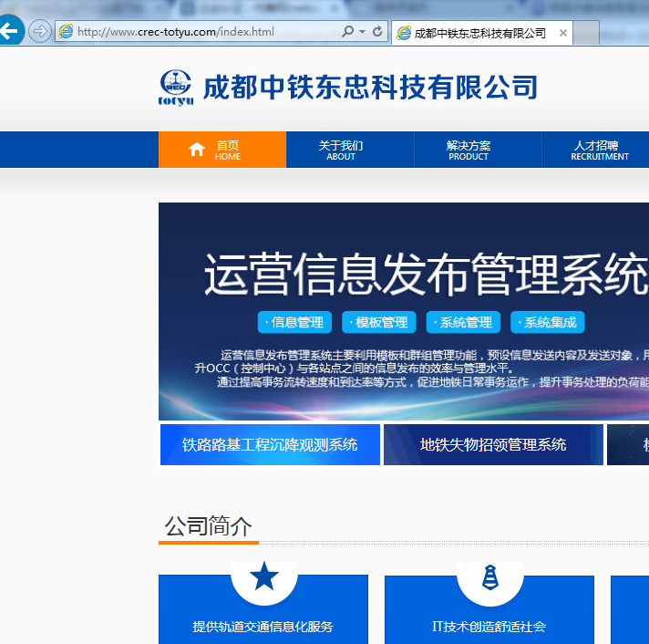Screen dimensions: 649x644
Task: Click the browser Back arrow button
Action: (9, 30)
